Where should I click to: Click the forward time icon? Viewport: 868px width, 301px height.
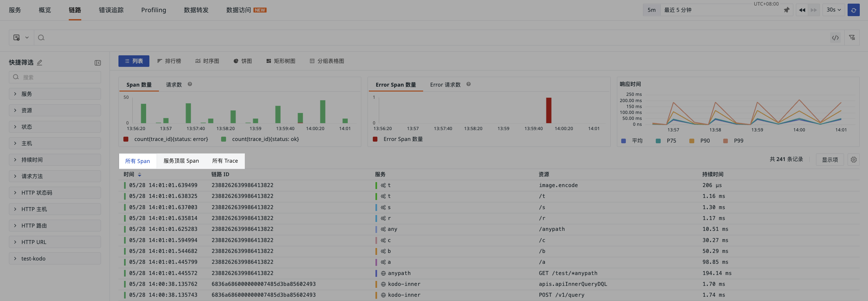click(813, 10)
